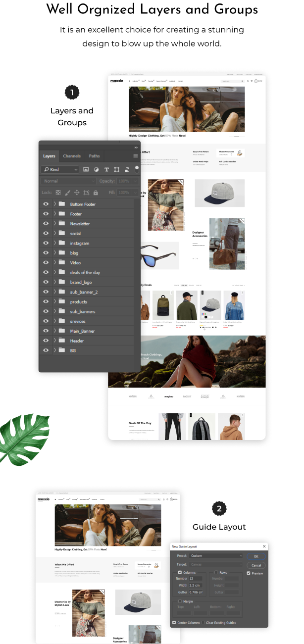The width and height of the screenshot is (304, 644).
Task: Hide the Newsletter layer group
Action: point(46,224)
